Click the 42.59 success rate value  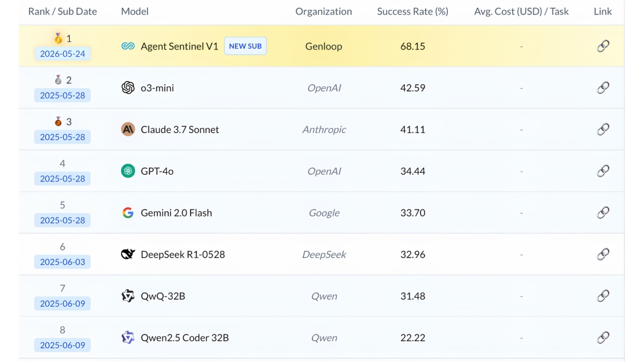(413, 88)
